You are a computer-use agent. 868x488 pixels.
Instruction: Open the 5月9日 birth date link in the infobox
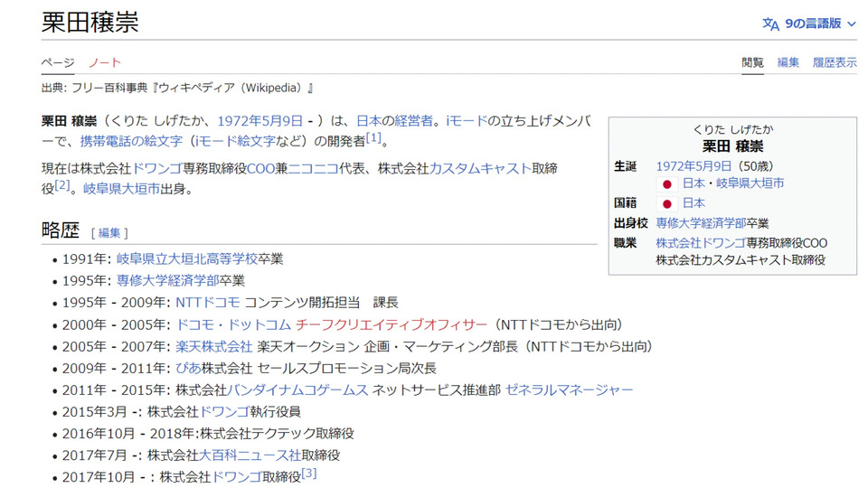(x=714, y=166)
